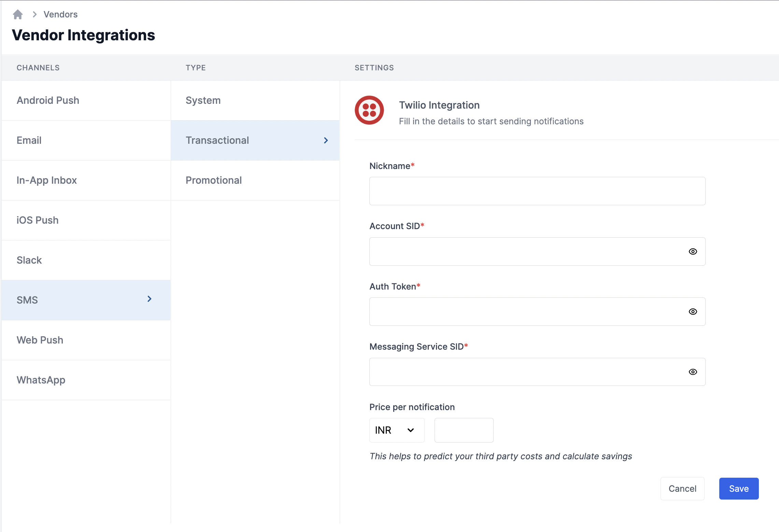Go to Vendors breadcrumb link
The height and width of the screenshot is (532, 779).
[x=60, y=14]
